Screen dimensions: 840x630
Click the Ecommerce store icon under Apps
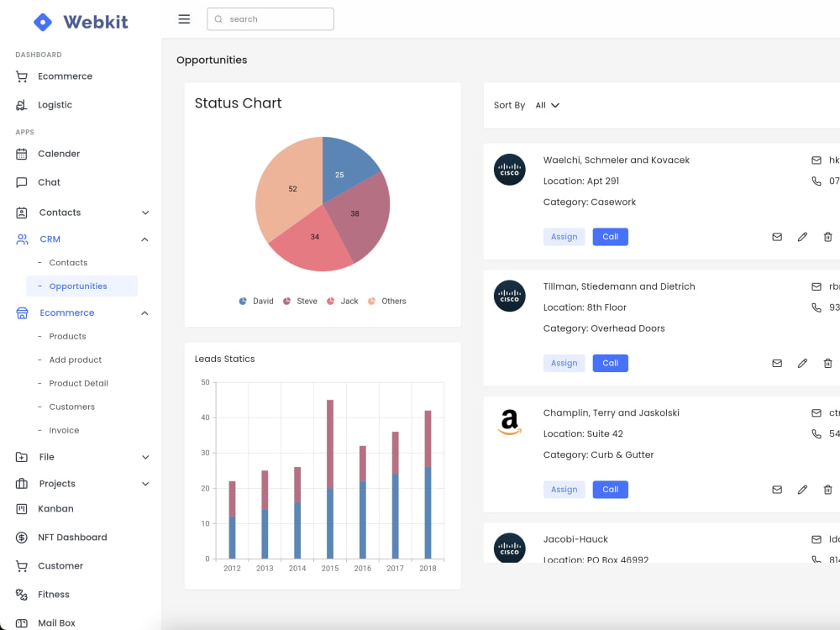pos(22,313)
